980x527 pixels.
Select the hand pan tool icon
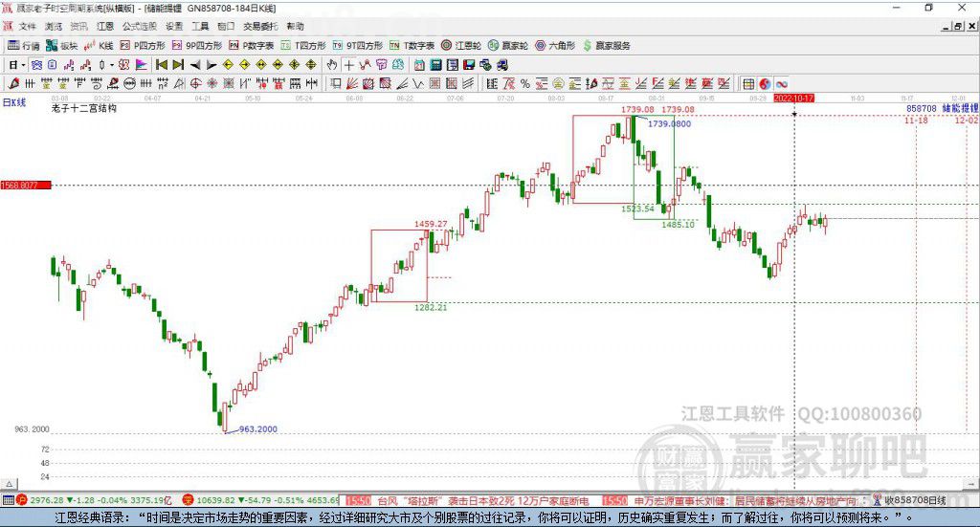coord(332,65)
